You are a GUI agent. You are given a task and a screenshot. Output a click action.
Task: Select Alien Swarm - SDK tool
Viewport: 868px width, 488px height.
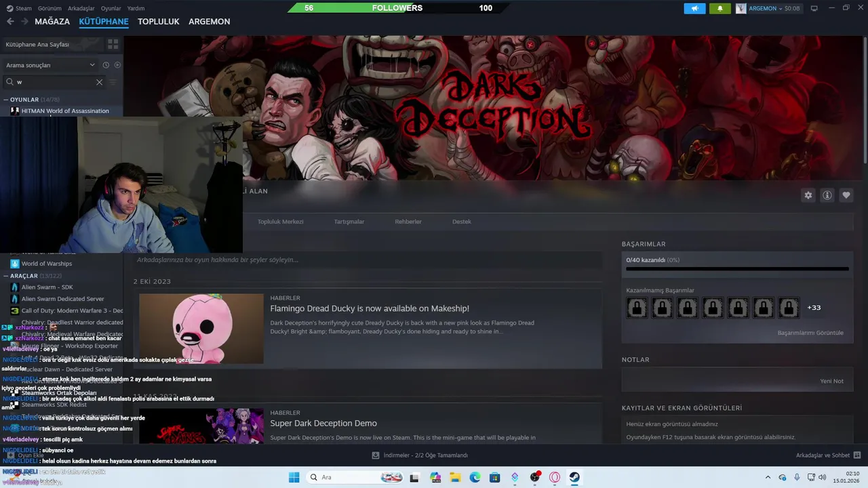click(x=47, y=287)
